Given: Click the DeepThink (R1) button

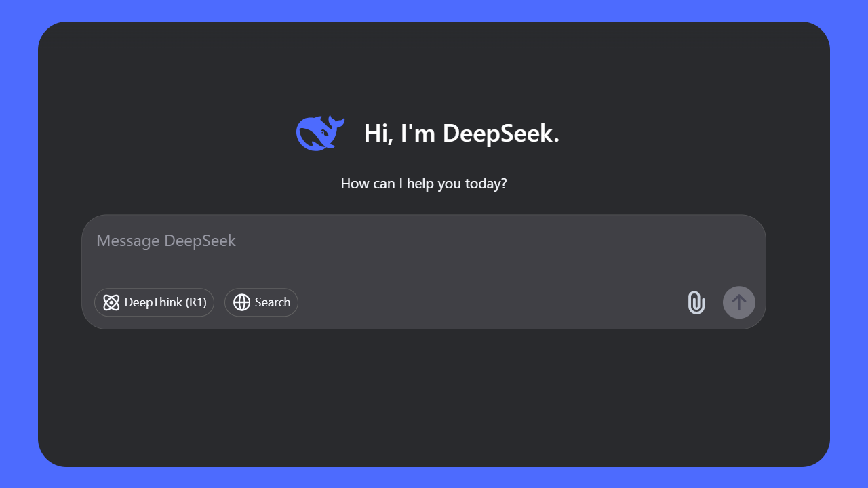Looking at the screenshot, I should pyautogui.click(x=154, y=302).
